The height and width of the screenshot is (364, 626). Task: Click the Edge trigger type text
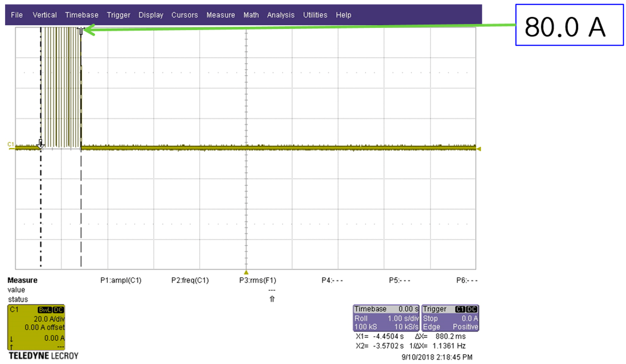[431, 327]
